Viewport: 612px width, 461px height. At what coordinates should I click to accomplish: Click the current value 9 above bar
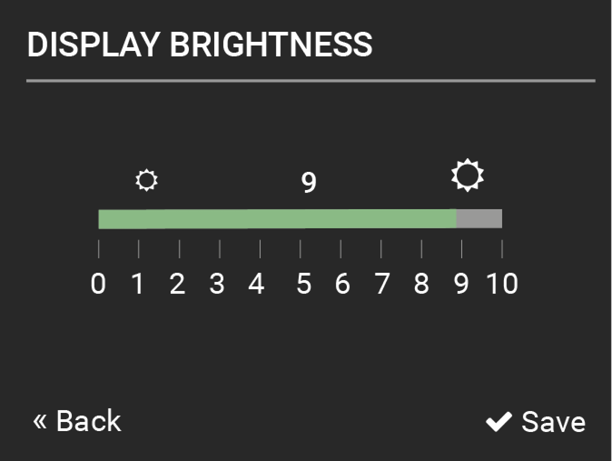[309, 182]
